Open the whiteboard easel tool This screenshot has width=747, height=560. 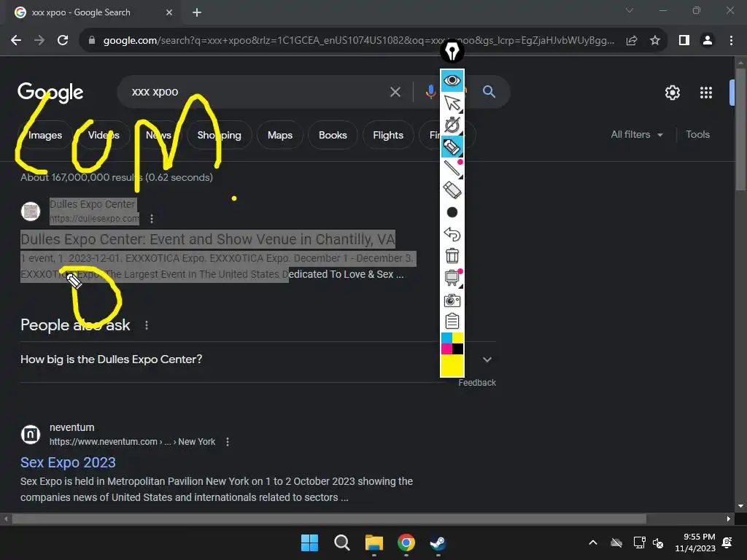(x=452, y=278)
